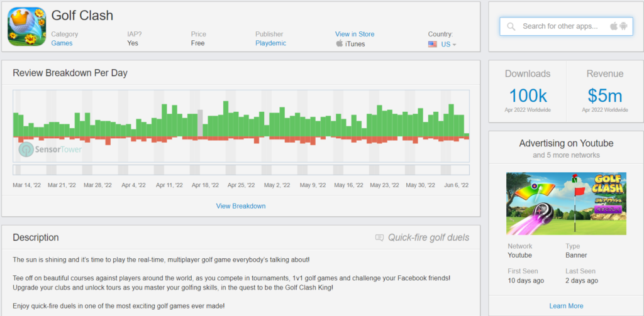This screenshot has height=316, width=644.
Task: Click the Downloads label
Action: point(528,74)
